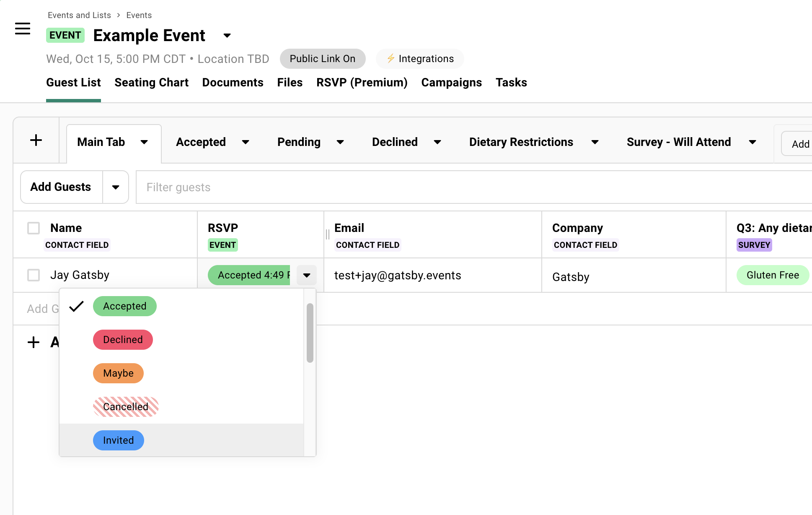
Task: Expand the Add Guests split-button arrow
Action: point(116,187)
